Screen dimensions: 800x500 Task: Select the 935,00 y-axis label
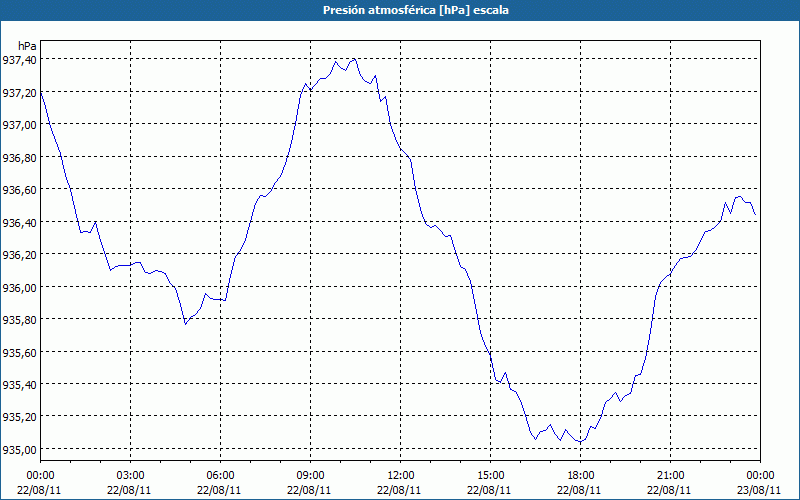pos(19,449)
